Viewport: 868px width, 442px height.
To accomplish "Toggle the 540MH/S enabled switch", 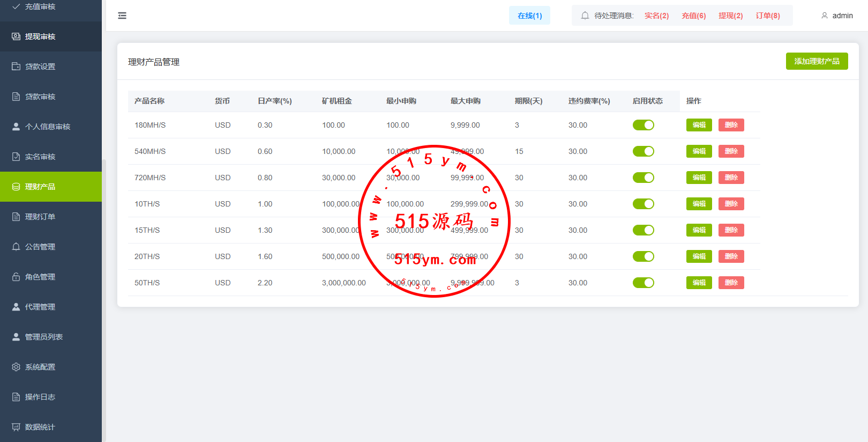I will (643, 151).
